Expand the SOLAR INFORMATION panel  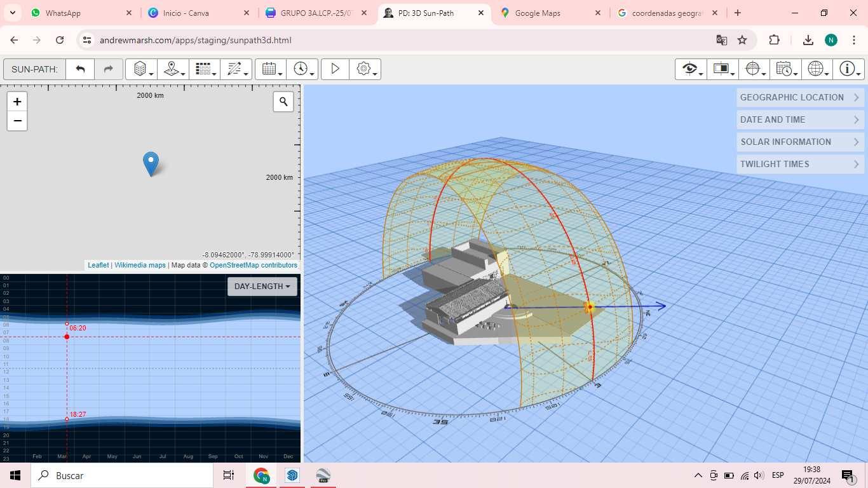pos(799,142)
